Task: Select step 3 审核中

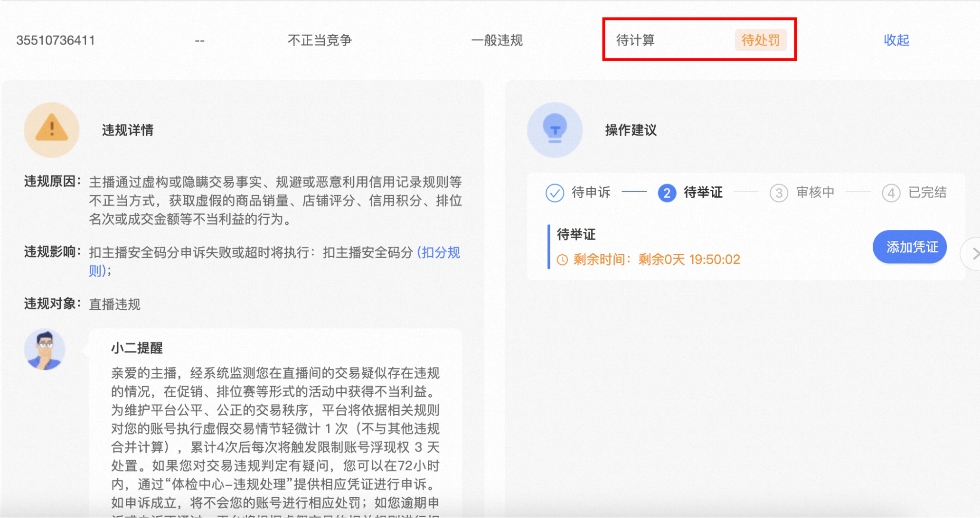Action: tap(802, 193)
